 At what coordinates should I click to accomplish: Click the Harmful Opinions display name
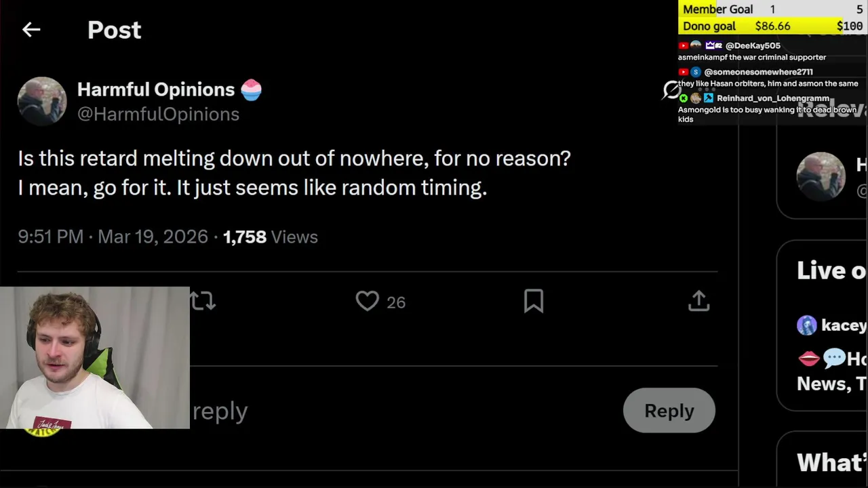tap(156, 89)
